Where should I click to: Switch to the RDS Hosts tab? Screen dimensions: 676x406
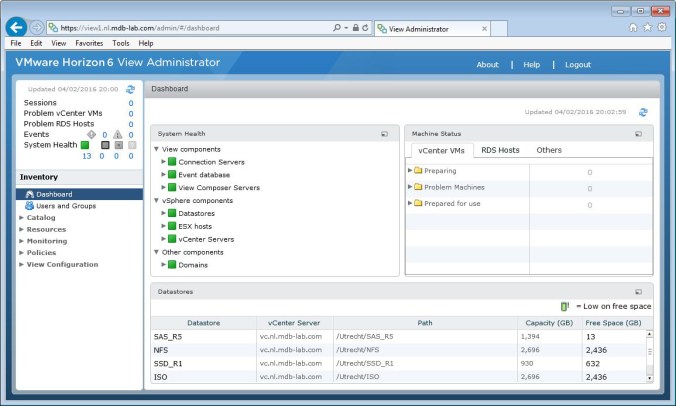tap(500, 150)
